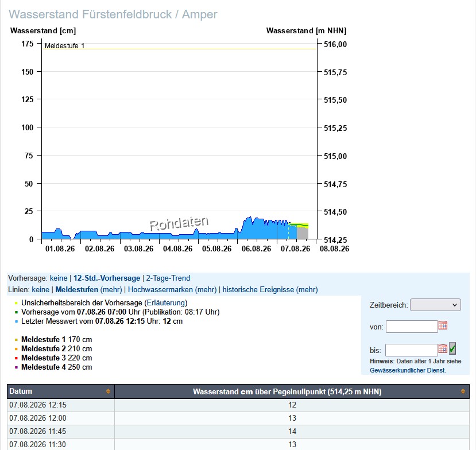Confirm date range with green checkmark button
476x450 pixels.
point(452,348)
